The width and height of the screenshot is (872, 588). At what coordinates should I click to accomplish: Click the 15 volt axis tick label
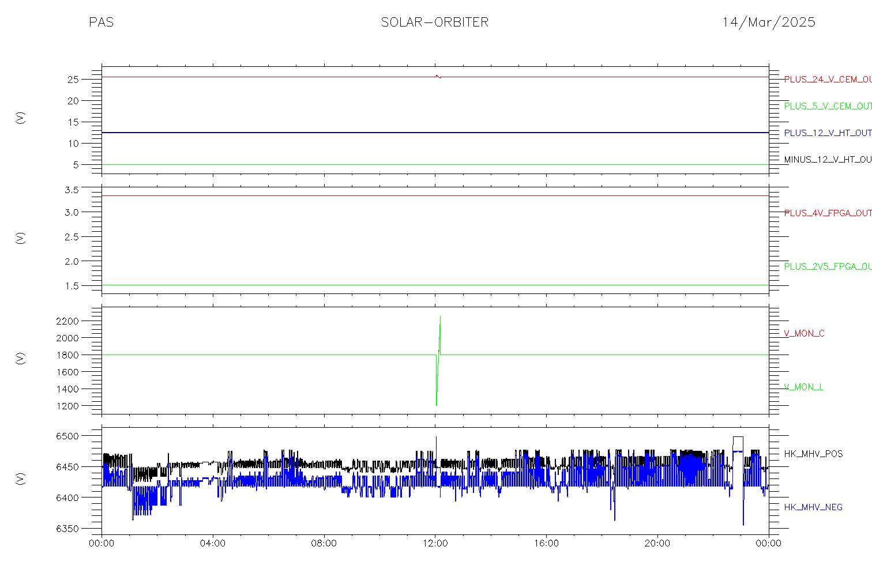(x=73, y=122)
